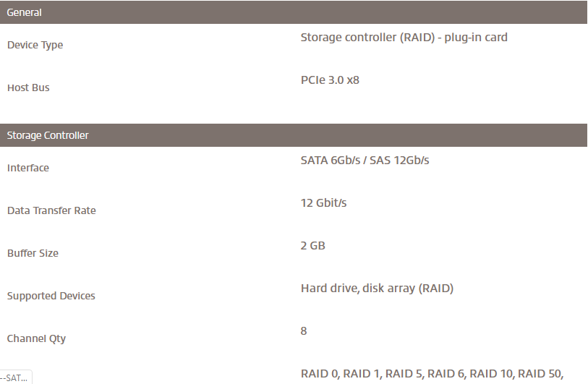Image resolution: width=588 pixels, height=384 pixels.
Task: Click the channel quantity value 8
Action: pos(304,330)
